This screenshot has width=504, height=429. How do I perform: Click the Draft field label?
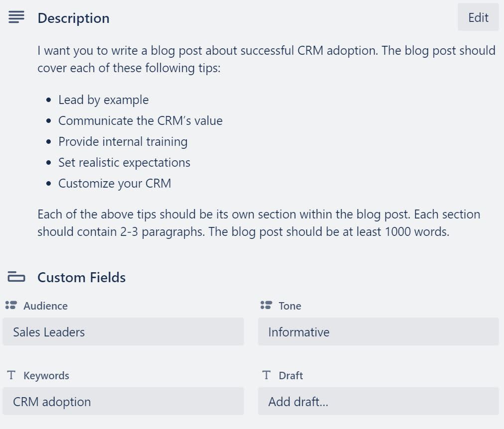(291, 376)
